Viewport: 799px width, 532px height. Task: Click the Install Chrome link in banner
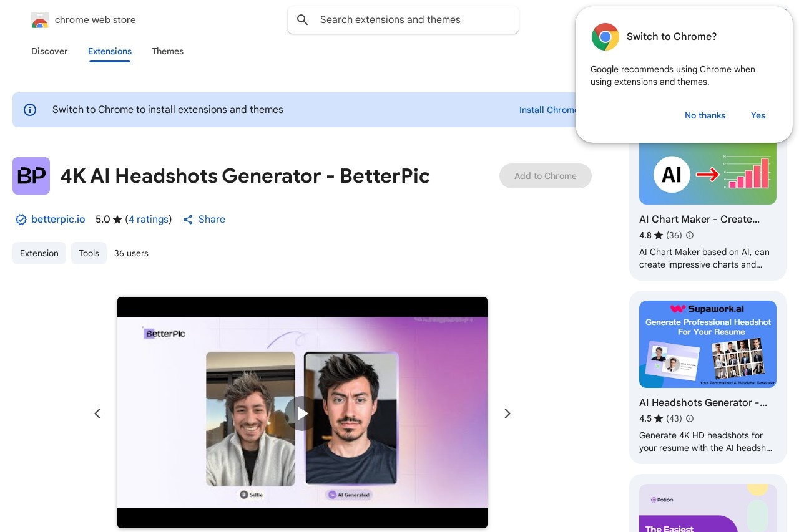(x=548, y=110)
